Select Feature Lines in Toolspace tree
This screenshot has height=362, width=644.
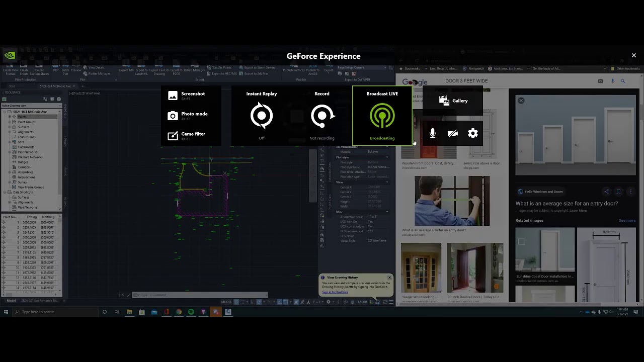27,137
